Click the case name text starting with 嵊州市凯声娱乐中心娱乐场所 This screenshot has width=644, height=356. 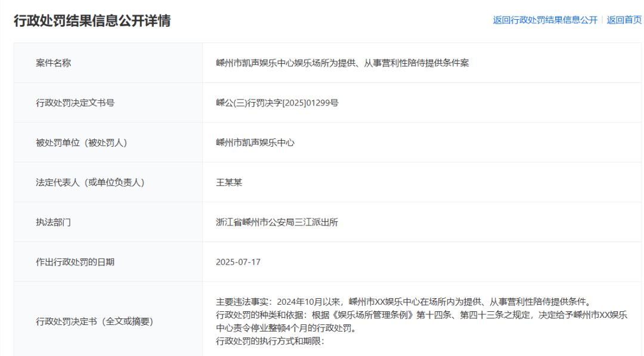[x=342, y=63]
